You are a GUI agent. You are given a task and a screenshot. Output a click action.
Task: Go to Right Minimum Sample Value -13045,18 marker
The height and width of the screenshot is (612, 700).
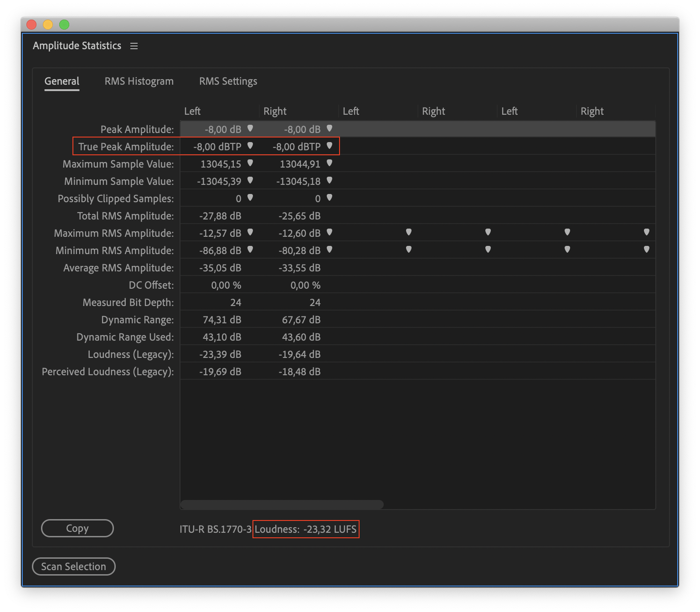[329, 181]
